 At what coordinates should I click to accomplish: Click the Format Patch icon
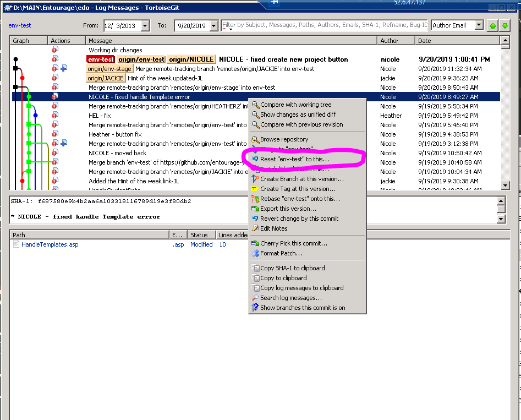255,253
